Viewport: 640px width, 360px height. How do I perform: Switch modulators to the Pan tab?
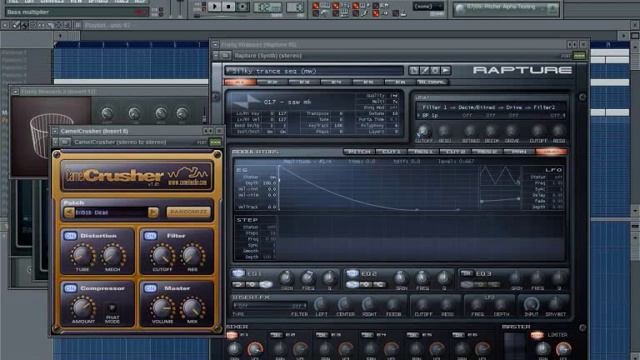click(x=519, y=152)
